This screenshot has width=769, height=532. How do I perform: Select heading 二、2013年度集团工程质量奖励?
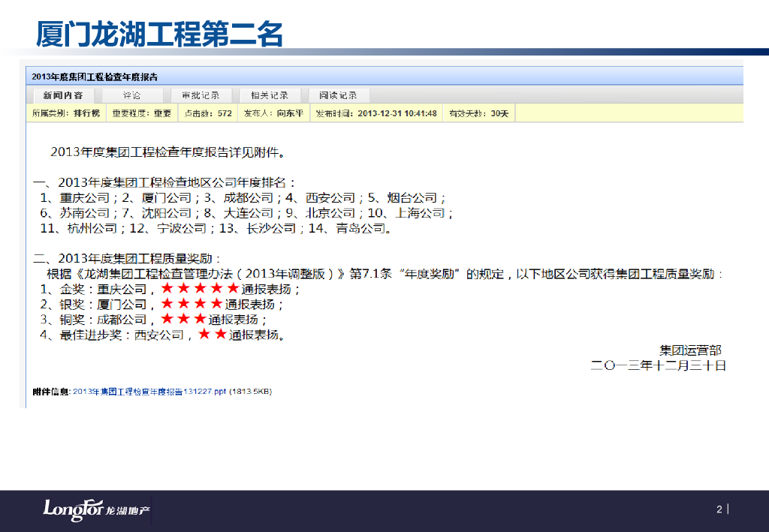click(x=127, y=259)
